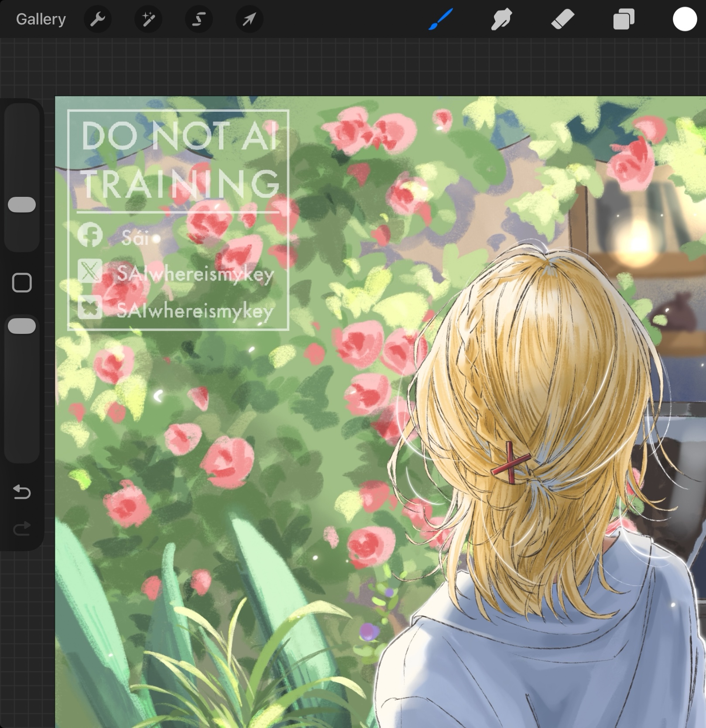Click the brush size slider handle

[22, 205]
